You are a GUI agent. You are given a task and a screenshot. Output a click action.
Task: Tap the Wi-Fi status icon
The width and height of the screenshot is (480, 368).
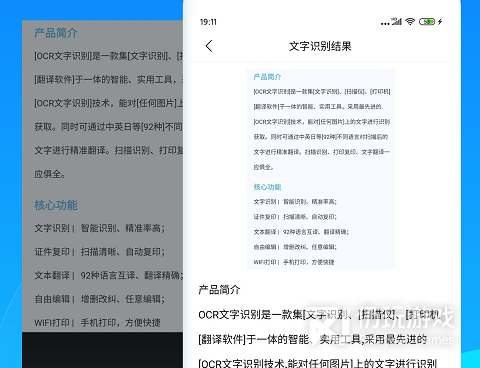coord(410,22)
